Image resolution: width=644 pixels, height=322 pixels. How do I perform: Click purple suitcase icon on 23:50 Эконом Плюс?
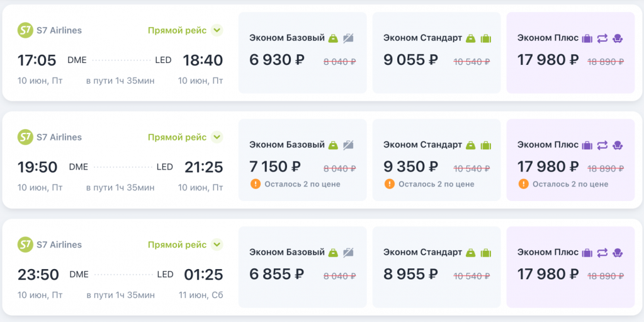(x=587, y=252)
